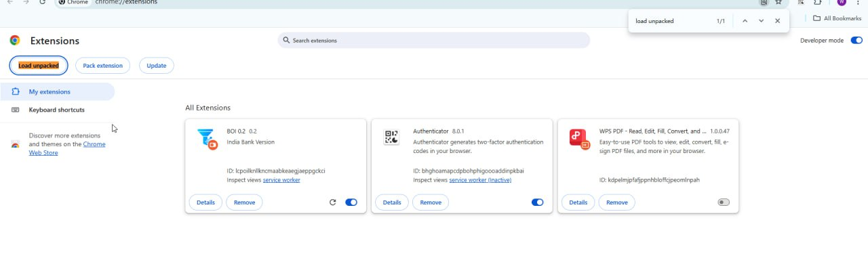The image size is (868, 279).
Task: Open Details for Authenticator
Action: click(x=392, y=202)
